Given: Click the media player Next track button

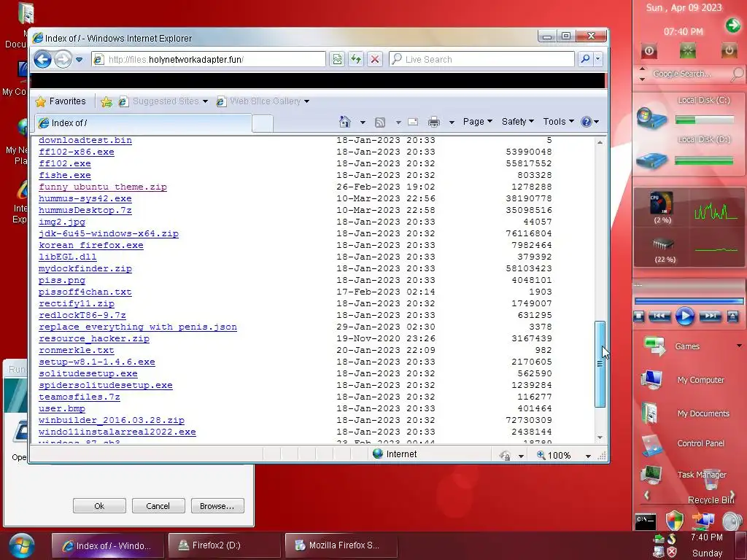Looking at the screenshot, I should click(710, 316).
